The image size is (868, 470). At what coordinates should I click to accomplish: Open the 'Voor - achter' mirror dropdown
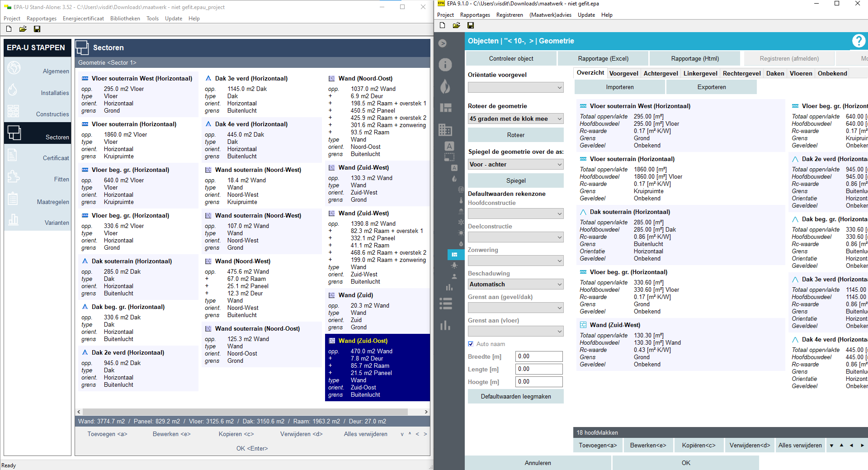pos(516,164)
